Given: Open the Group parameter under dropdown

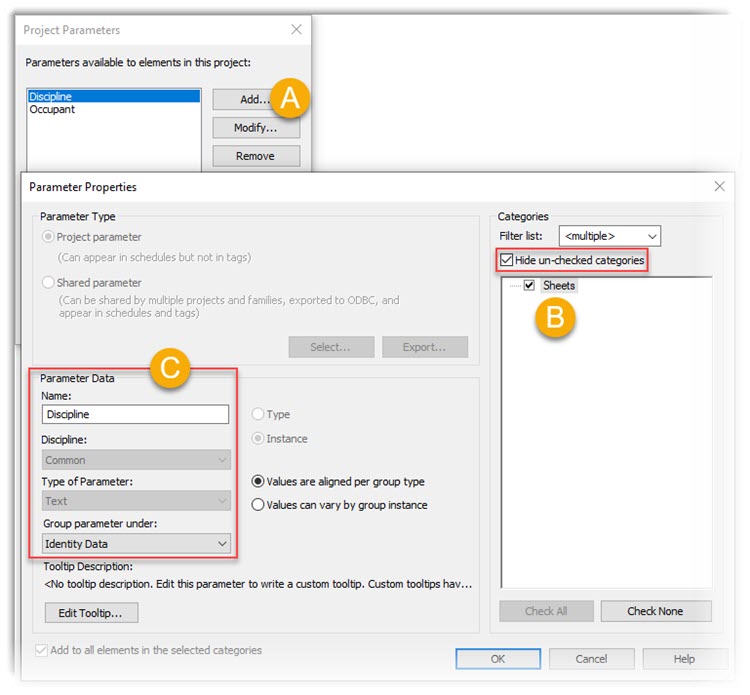Looking at the screenshot, I should [136, 544].
